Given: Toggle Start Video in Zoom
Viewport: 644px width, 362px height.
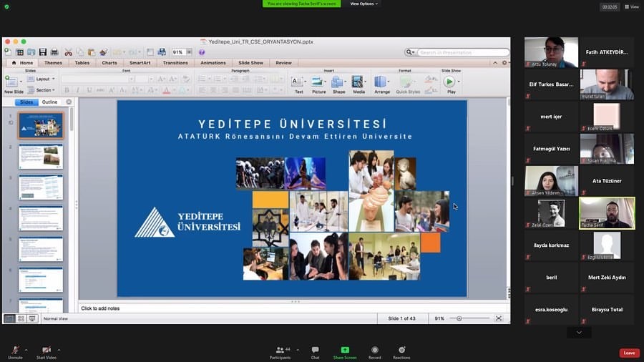Looking at the screenshot, I should coord(47,352).
